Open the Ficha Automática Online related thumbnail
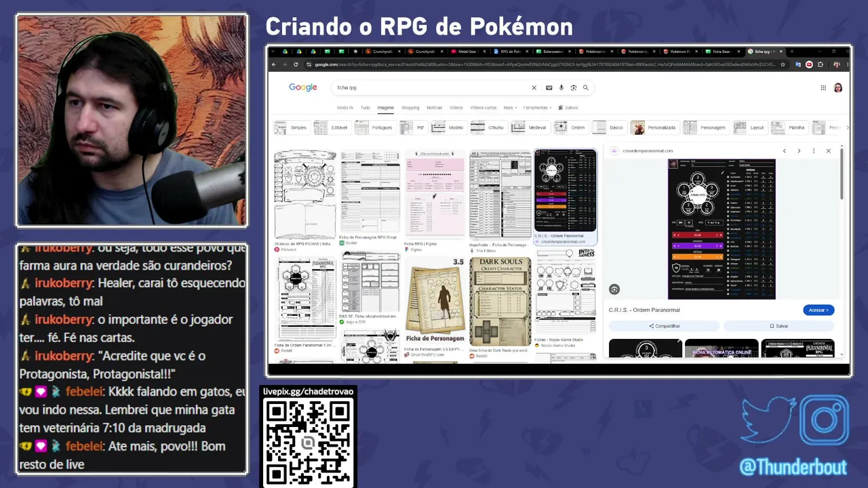868x488 pixels. click(722, 348)
